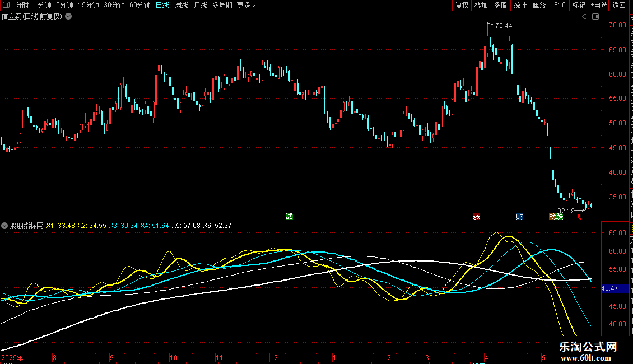Click the X4: 51.64 indicator value
633x364 pixels.
[155, 226]
